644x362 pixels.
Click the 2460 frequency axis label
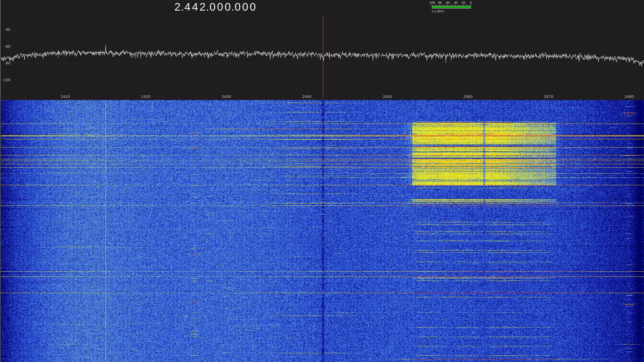tap(468, 97)
